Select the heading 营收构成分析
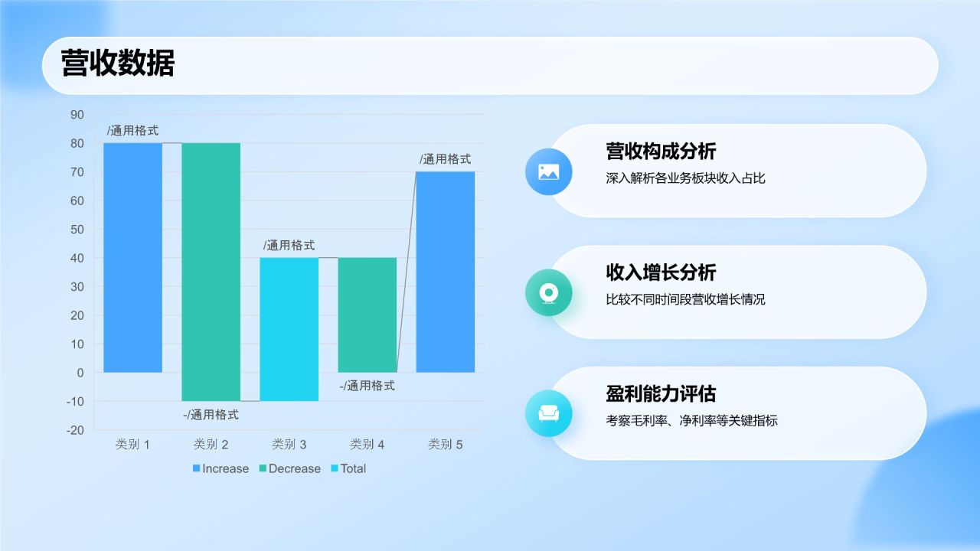980x551 pixels. (661, 152)
